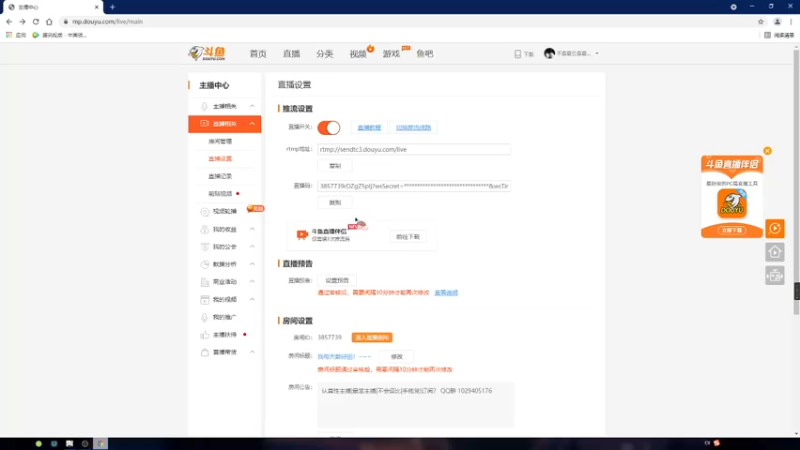Click 修改 next to room title

coord(396,357)
